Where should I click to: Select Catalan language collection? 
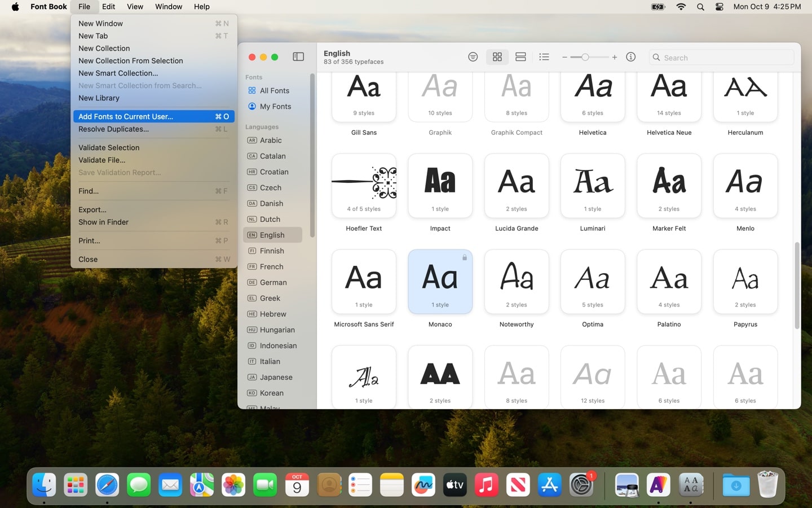point(273,156)
